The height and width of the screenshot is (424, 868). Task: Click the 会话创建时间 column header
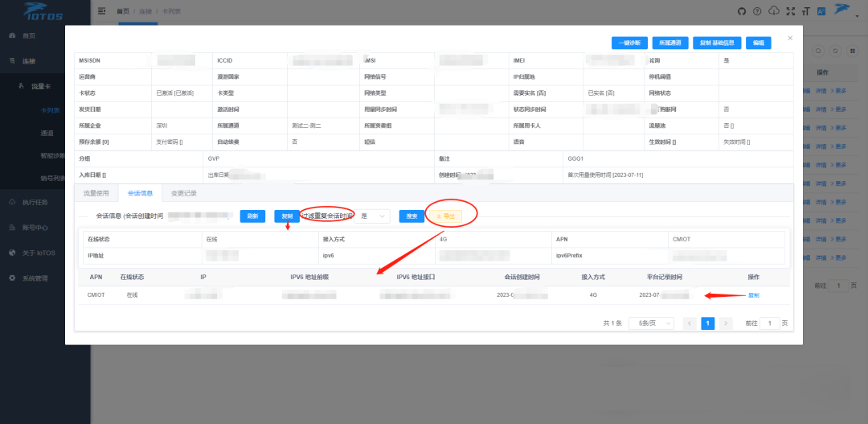(522, 277)
